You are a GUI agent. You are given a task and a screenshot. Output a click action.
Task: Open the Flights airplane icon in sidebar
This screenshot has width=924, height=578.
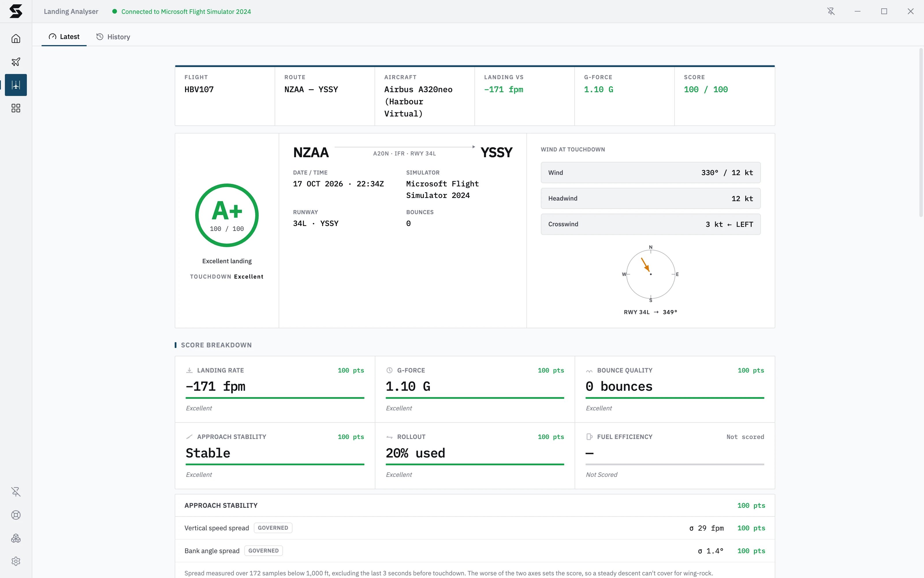click(16, 62)
